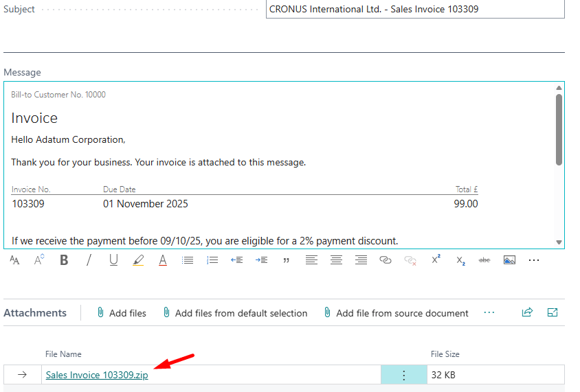Insert a numbered list
Viewport: 580px width, 392px height.
click(212, 260)
